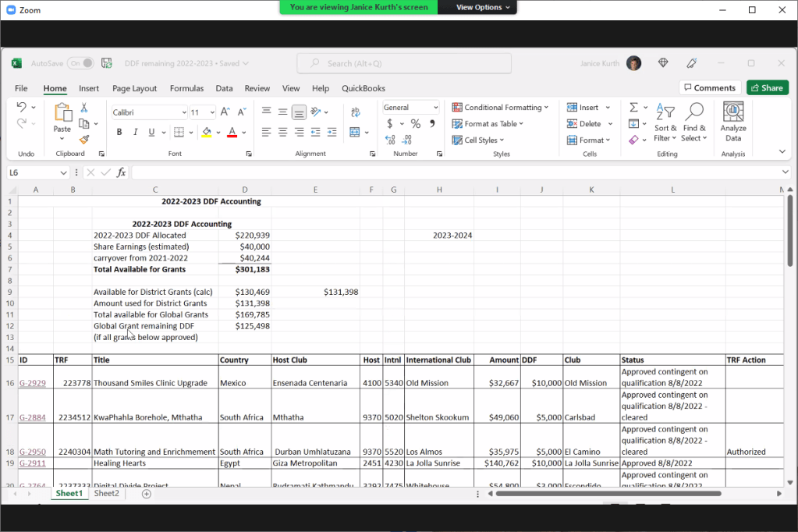Click the Italic formatting icon
This screenshot has width=798, height=532.
coord(135,133)
